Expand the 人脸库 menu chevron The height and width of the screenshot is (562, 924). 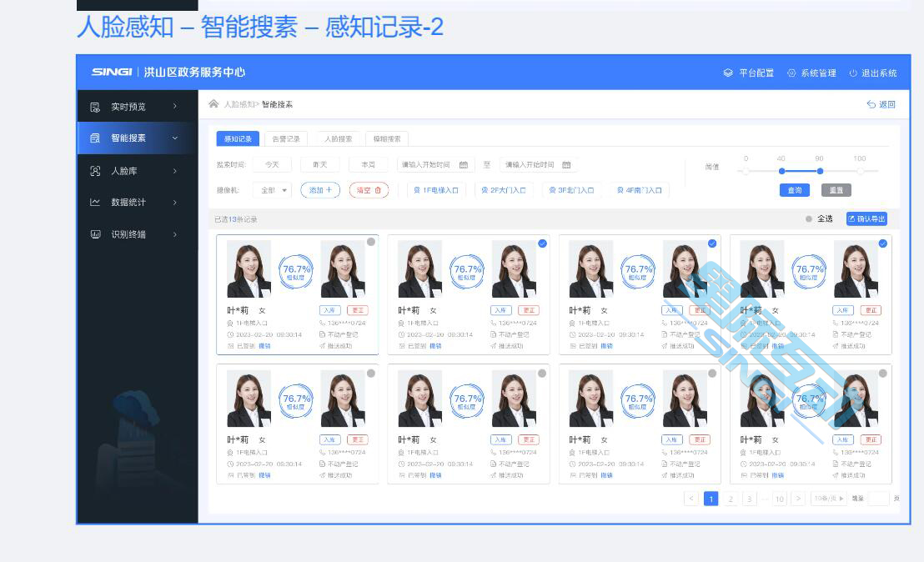click(x=175, y=171)
